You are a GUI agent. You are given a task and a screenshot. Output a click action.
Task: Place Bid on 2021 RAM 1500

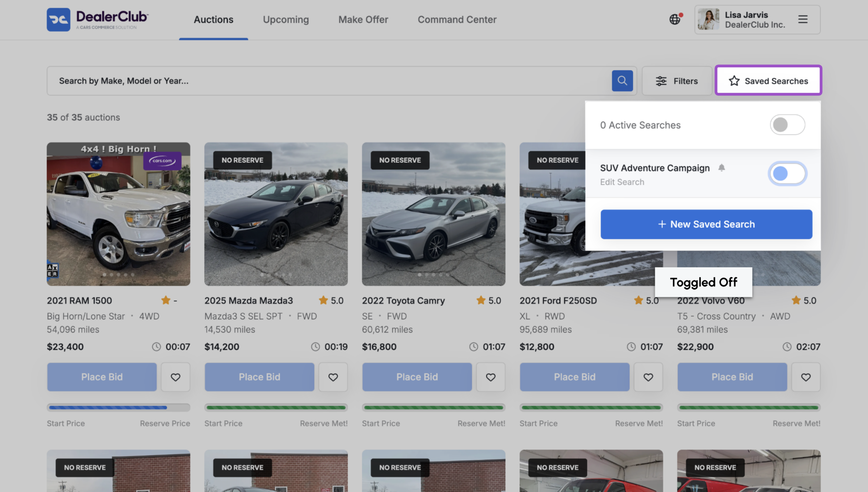(x=102, y=377)
